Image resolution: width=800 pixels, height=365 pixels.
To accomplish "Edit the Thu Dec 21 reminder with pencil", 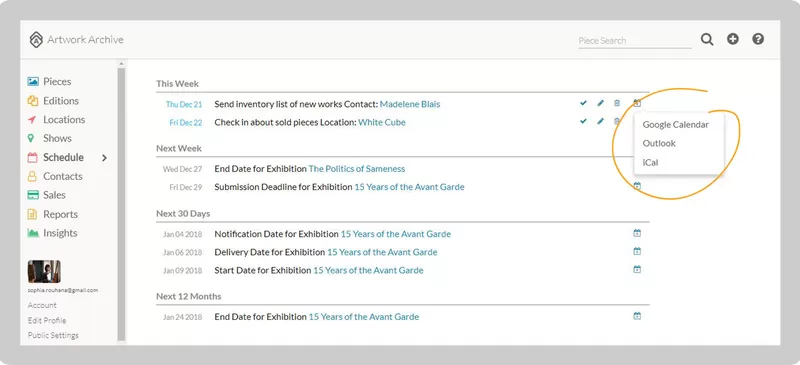I will pos(601,103).
